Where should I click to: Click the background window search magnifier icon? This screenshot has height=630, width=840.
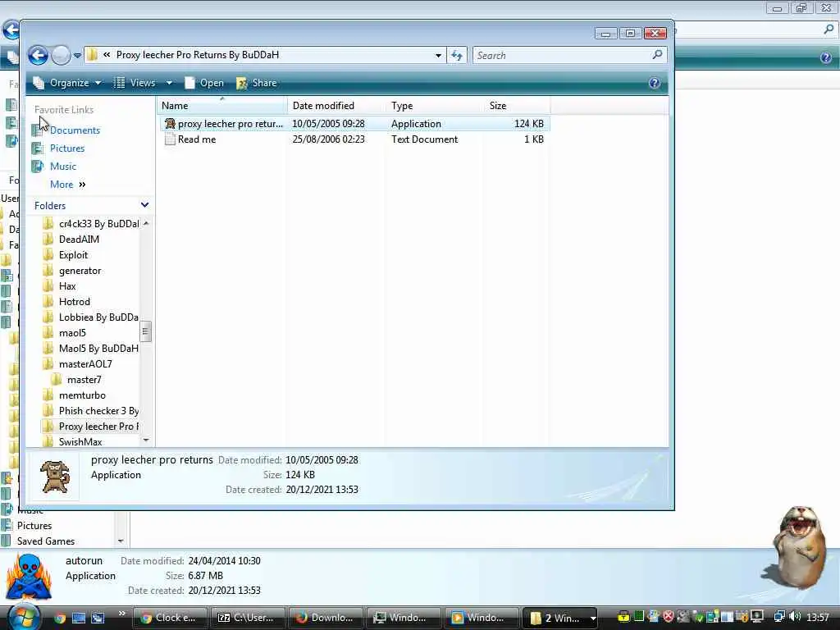click(829, 30)
